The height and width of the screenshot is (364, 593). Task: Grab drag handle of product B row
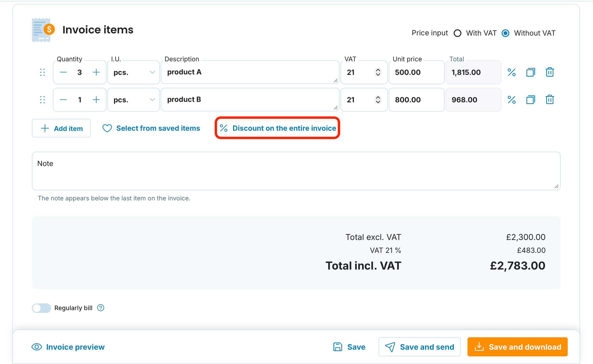point(42,100)
